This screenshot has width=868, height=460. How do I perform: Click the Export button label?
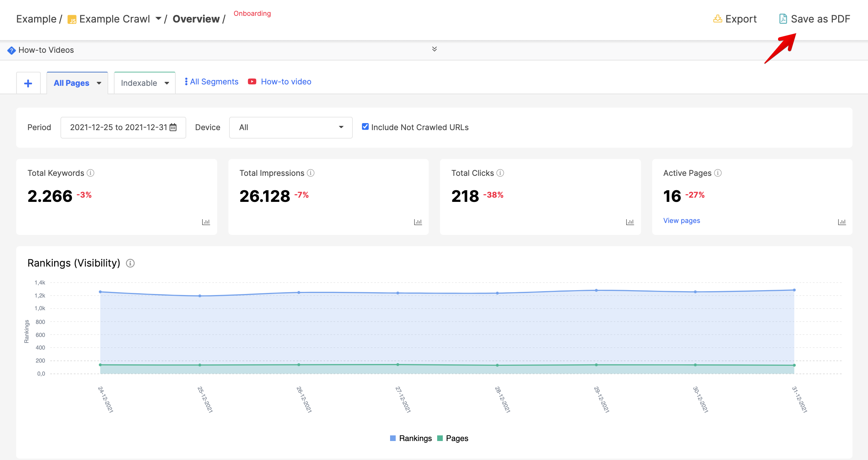pos(741,19)
